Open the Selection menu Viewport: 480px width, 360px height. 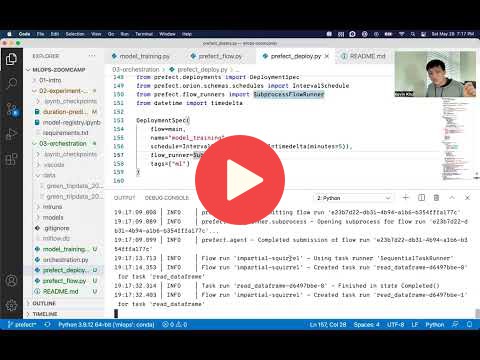coord(75,34)
